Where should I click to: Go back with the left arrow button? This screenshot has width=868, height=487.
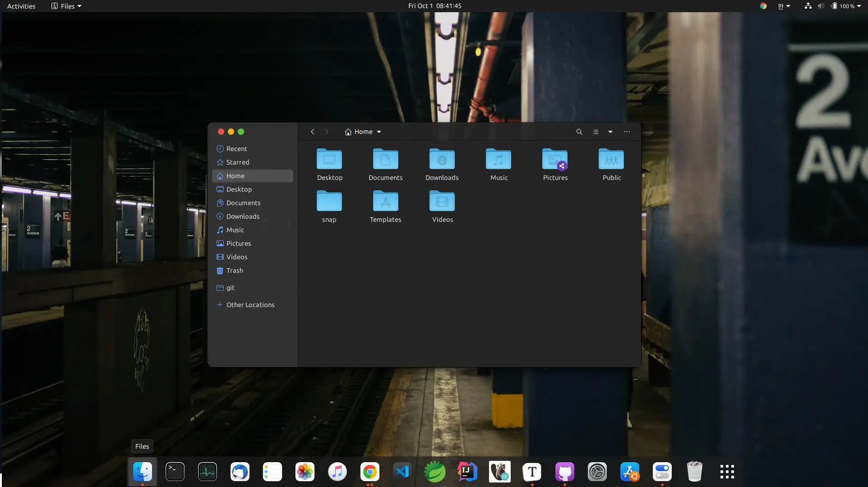click(312, 132)
